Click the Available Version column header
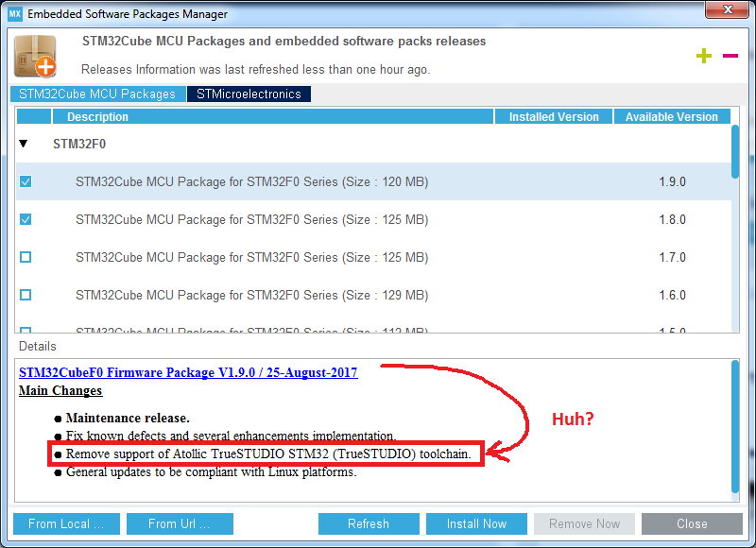The width and height of the screenshot is (756, 548). click(672, 116)
